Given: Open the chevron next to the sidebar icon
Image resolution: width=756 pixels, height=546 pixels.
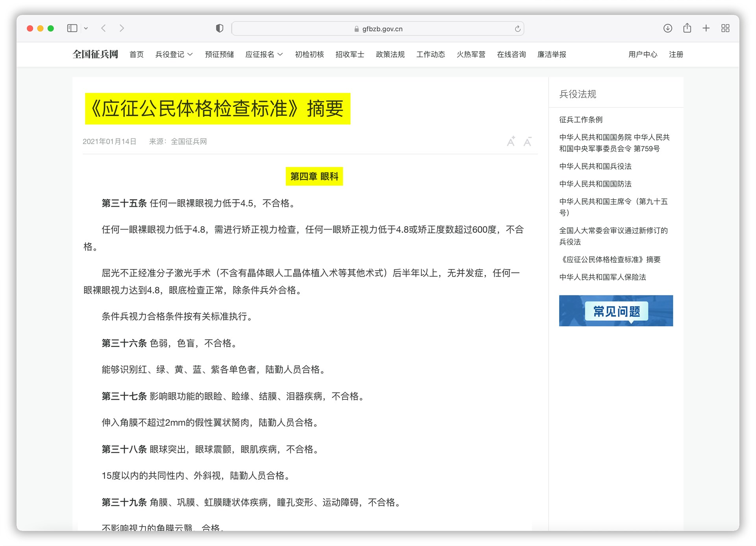Looking at the screenshot, I should pos(86,28).
